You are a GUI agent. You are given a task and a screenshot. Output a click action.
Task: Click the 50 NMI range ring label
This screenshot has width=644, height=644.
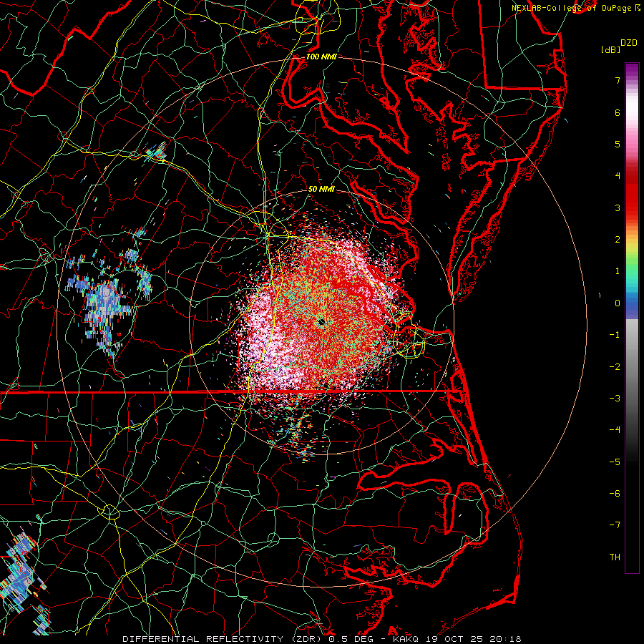click(321, 189)
